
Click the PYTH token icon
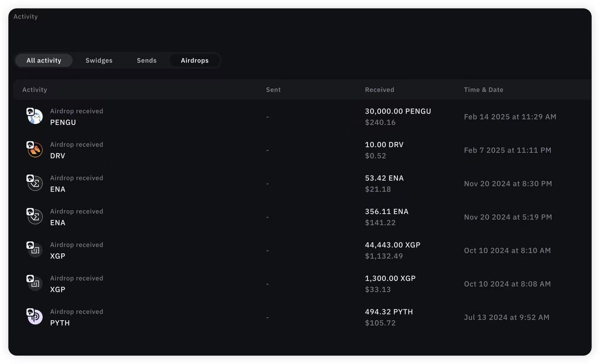(x=34, y=317)
